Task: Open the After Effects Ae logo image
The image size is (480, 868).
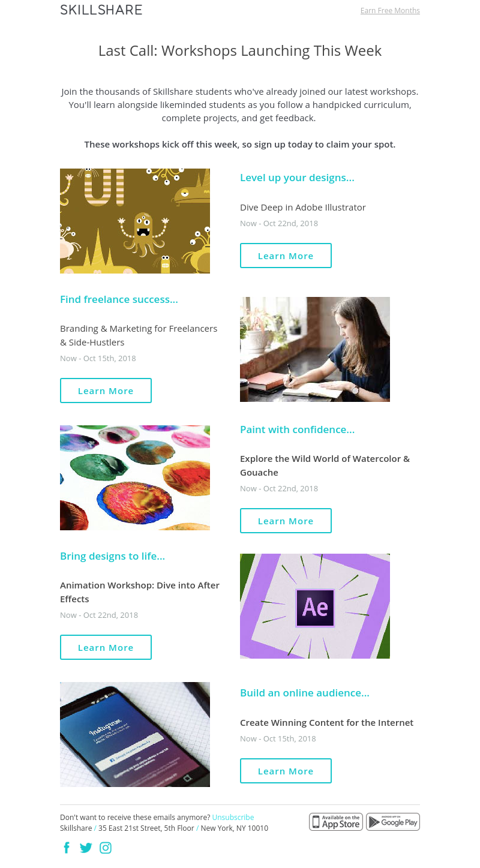Action: [x=315, y=606]
